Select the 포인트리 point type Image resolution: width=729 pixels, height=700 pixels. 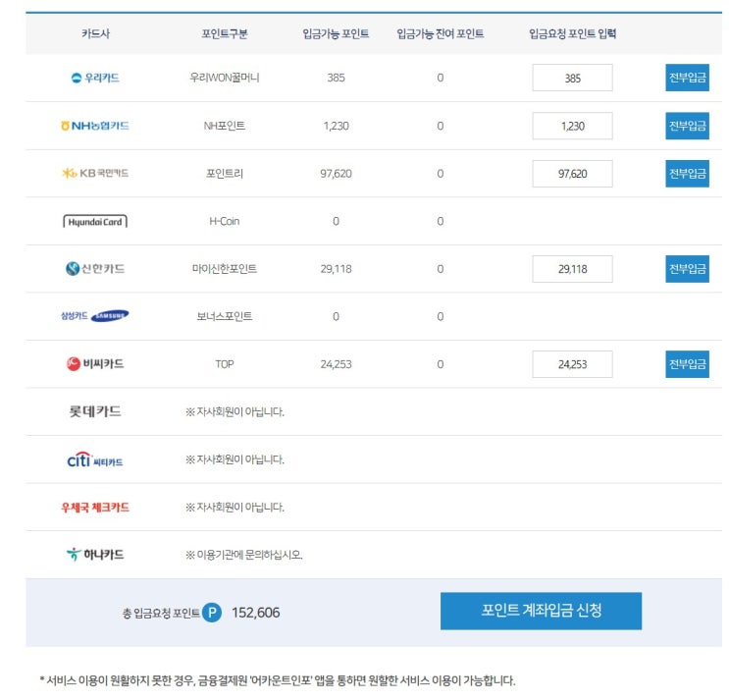(225, 174)
